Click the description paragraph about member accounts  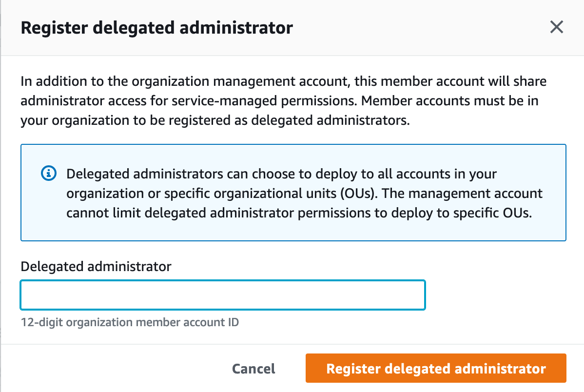point(283,100)
